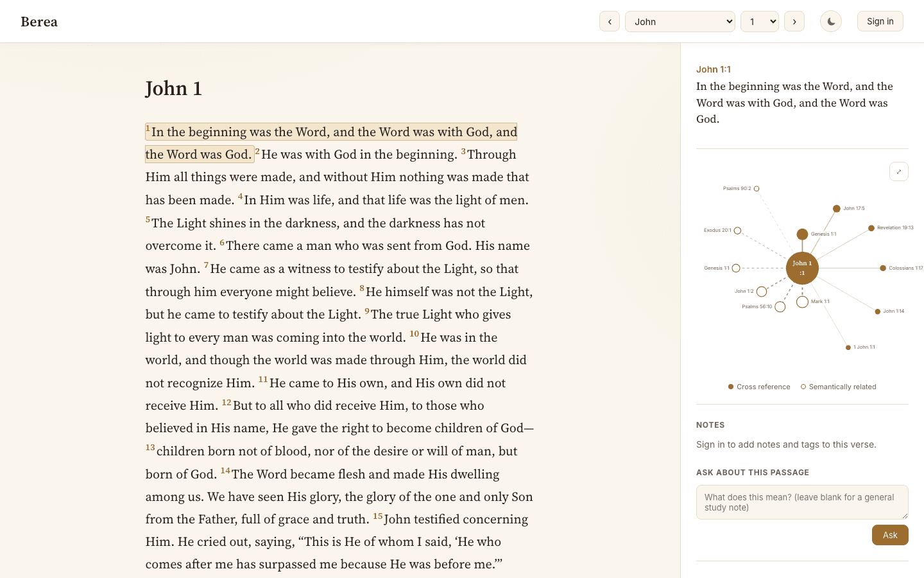
Task: Select the central John 1:1 graph node
Action: coord(802,268)
